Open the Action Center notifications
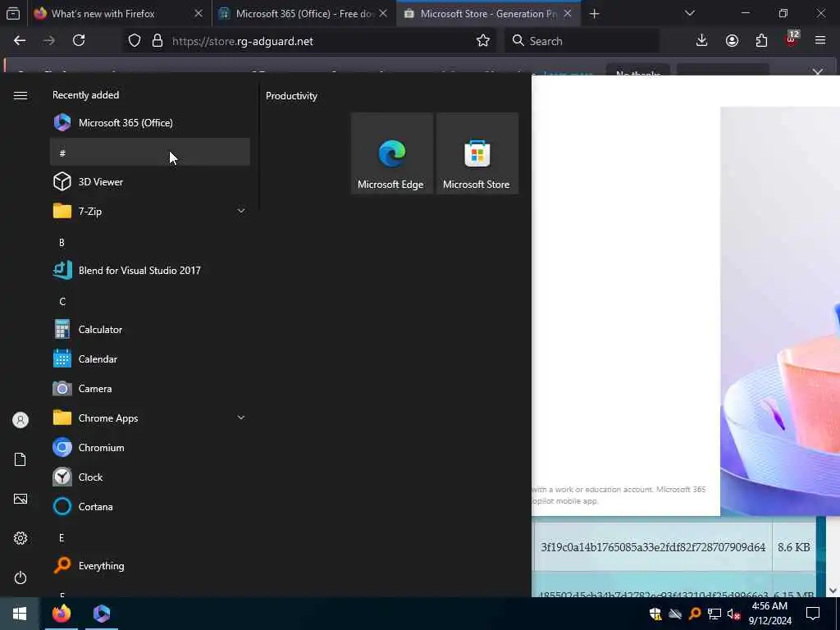 tap(813, 614)
